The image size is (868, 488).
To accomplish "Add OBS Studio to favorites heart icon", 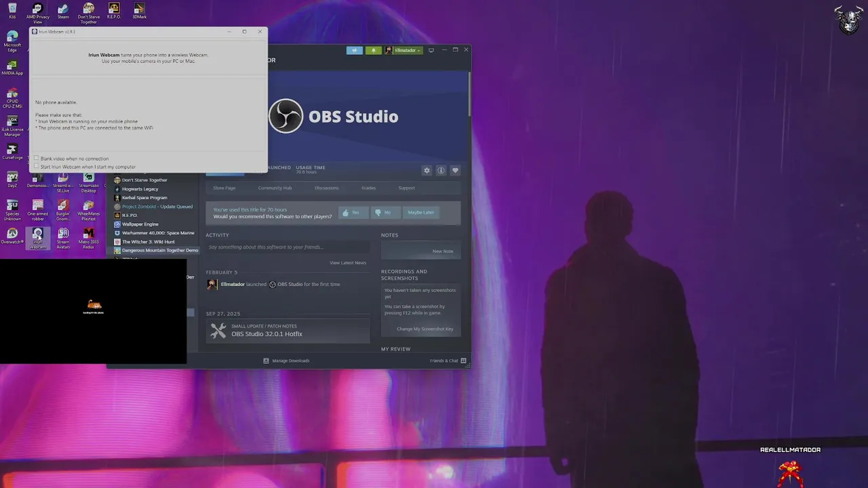I will tap(455, 170).
